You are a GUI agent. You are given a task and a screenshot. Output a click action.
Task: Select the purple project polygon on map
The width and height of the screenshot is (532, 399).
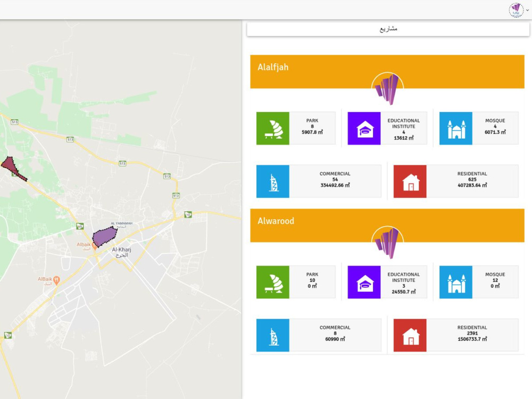click(x=104, y=236)
